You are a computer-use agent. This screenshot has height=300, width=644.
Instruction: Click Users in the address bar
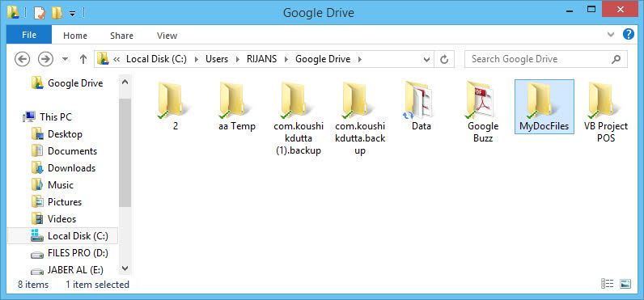(x=217, y=59)
